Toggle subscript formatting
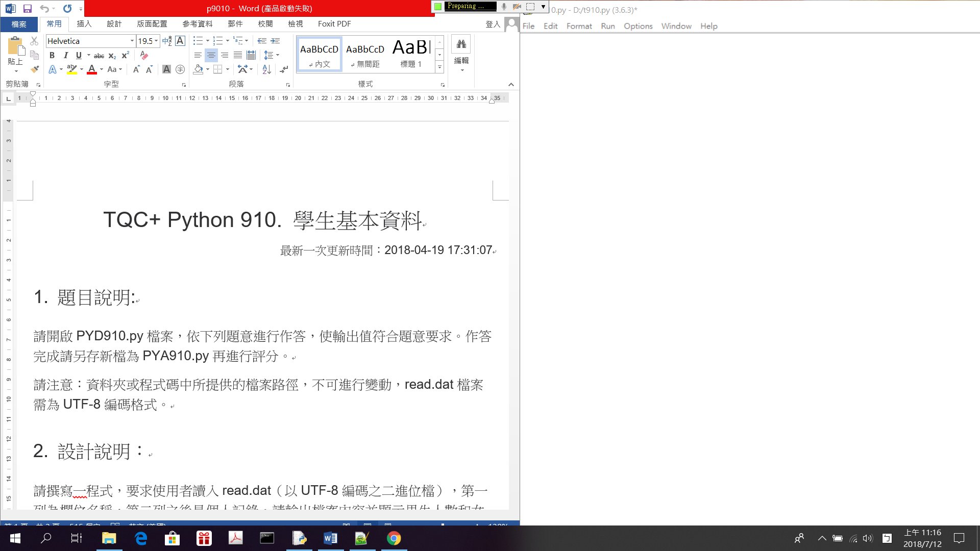Image resolution: width=980 pixels, height=551 pixels. [x=112, y=56]
